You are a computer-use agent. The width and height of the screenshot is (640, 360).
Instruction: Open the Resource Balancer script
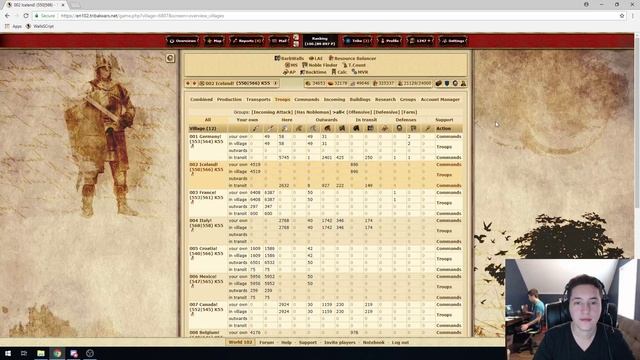point(352,58)
